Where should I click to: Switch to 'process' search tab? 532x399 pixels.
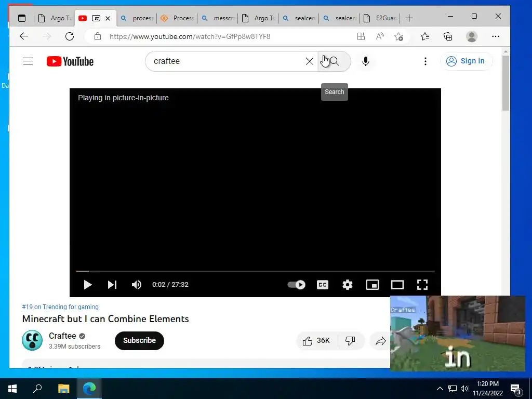[137, 18]
